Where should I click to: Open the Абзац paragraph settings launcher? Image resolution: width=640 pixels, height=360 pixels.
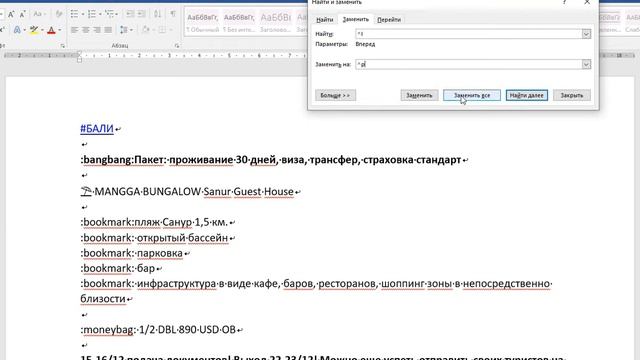click(177, 46)
